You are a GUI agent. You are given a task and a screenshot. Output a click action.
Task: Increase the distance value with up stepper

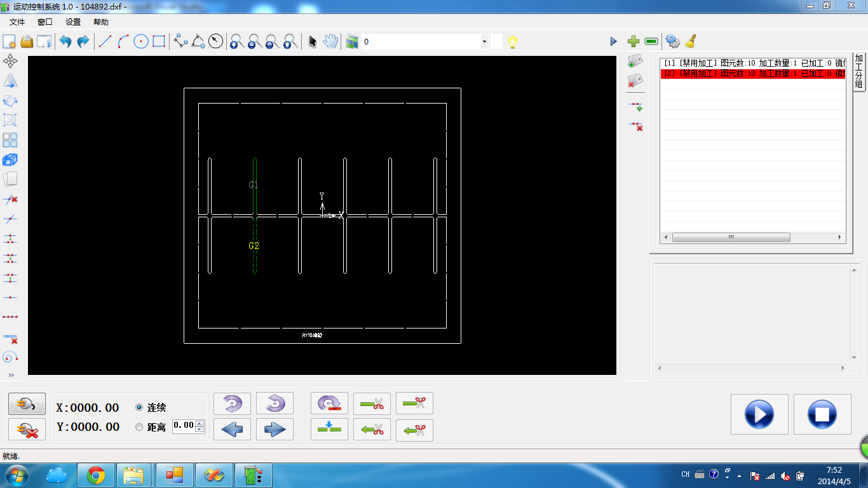point(200,423)
